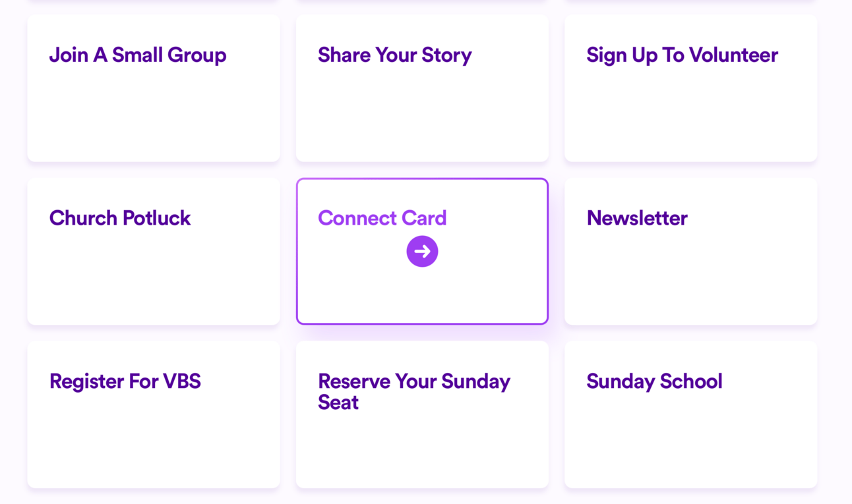Select the Share Your Story card
852x504 pixels.
[x=422, y=105]
